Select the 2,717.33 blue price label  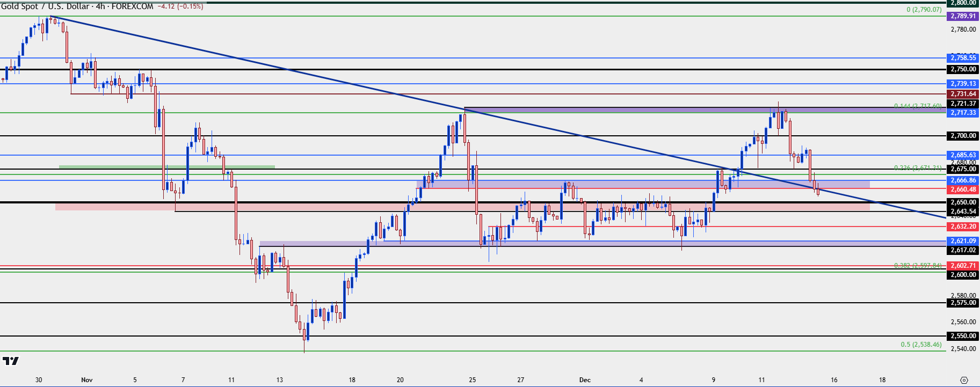point(963,113)
